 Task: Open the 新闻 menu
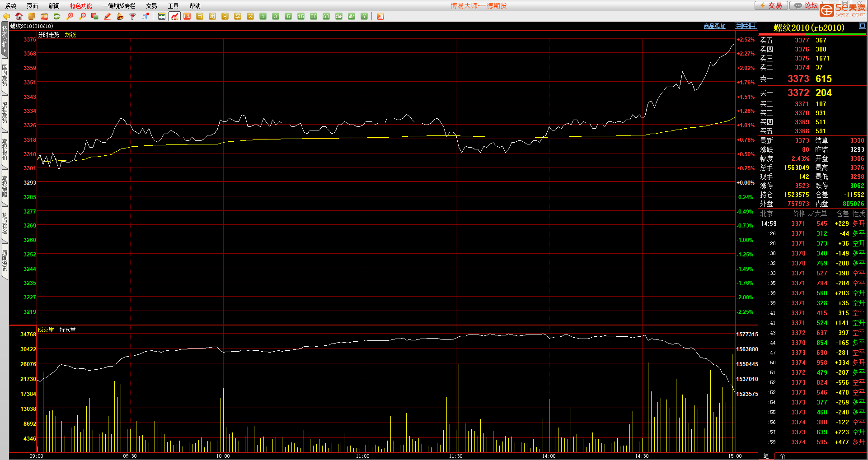[54, 6]
